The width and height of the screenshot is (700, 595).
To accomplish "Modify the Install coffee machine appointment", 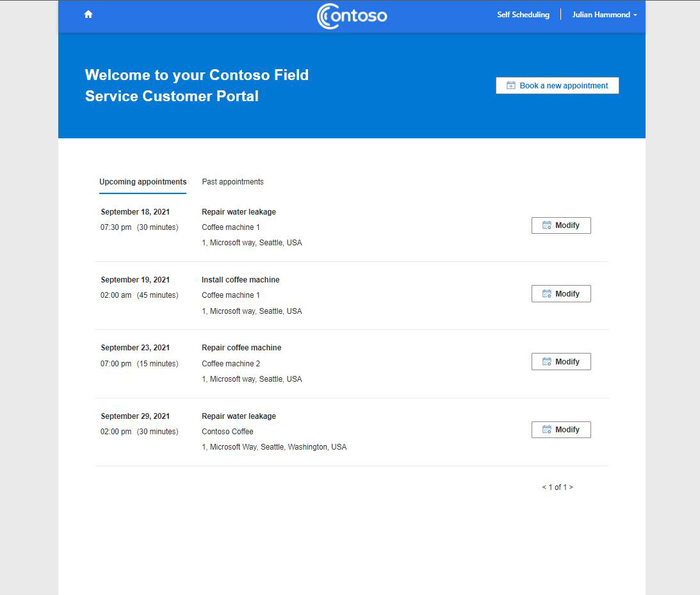I will [561, 294].
